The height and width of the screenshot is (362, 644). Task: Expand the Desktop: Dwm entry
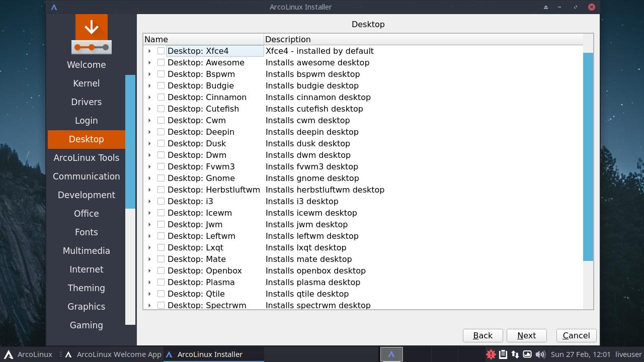pos(149,155)
